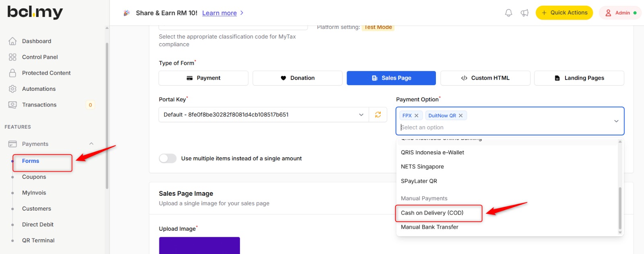Collapse the Payment Option dropdown chevron
The image size is (644, 254).
tap(616, 121)
